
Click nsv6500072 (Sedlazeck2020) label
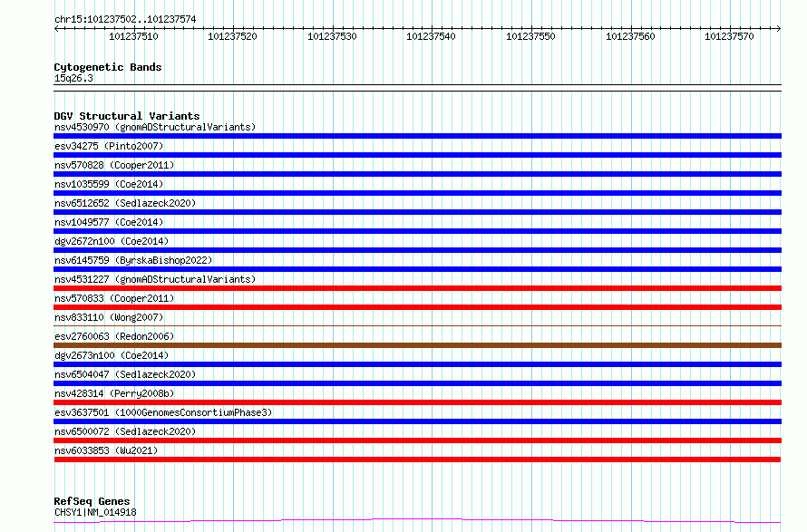click(x=125, y=431)
